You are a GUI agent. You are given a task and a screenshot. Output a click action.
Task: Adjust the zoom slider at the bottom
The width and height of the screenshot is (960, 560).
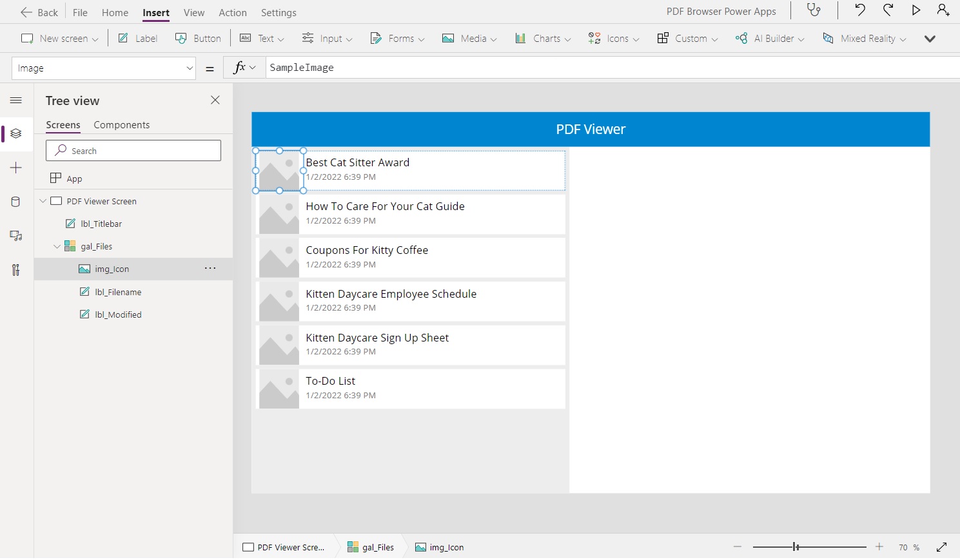(x=796, y=546)
